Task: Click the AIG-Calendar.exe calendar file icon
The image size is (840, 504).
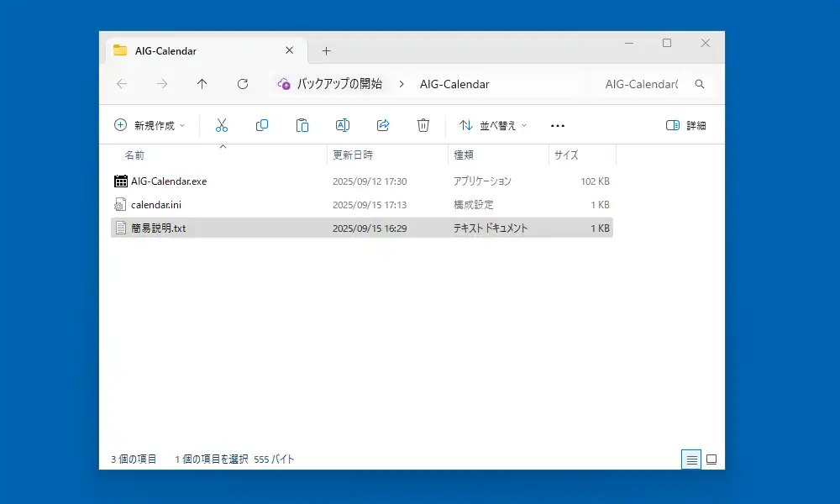Action: (x=120, y=181)
